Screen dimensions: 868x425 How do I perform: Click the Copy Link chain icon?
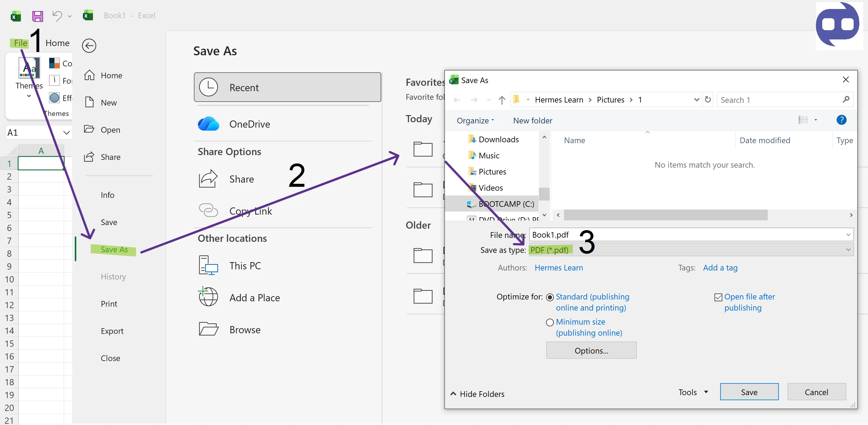(x=208, y=210)
